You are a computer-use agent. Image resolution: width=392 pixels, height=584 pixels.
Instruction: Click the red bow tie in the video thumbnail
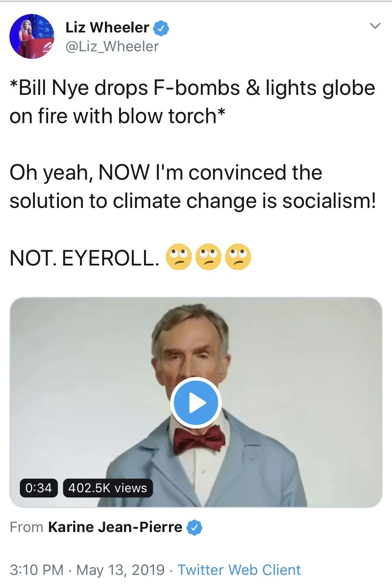click(199, 439)
